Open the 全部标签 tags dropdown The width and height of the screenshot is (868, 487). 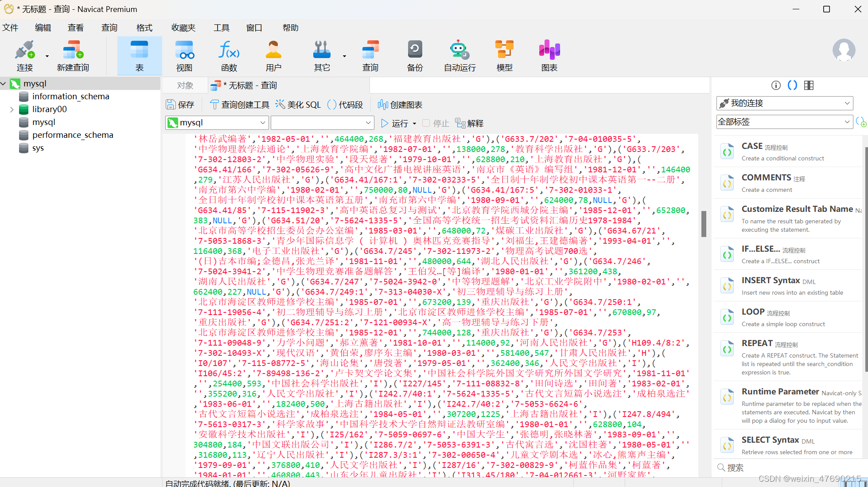pyautogui.click(x=784, y=122)
